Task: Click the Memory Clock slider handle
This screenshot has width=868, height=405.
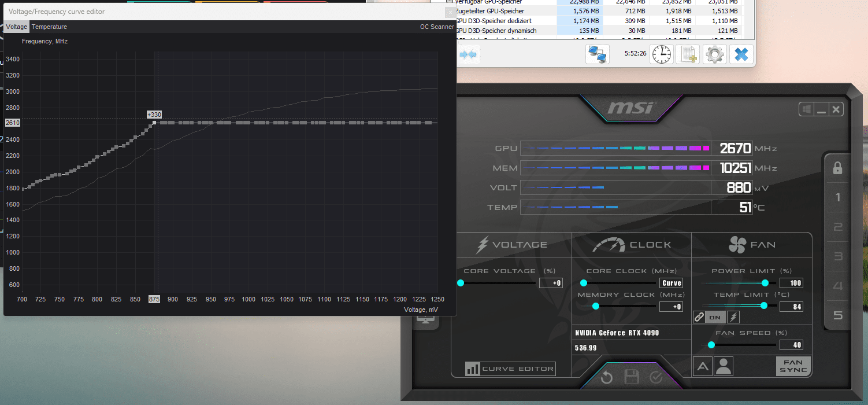Action: pos(596,306)
